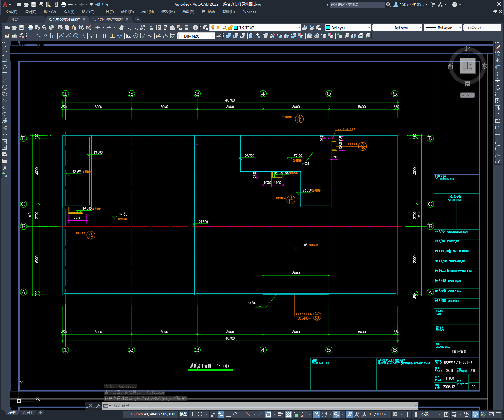Image resolution: width=504 pixels, height=420 pixels.
Task: Select the Hatch tool
Action: 5,141
